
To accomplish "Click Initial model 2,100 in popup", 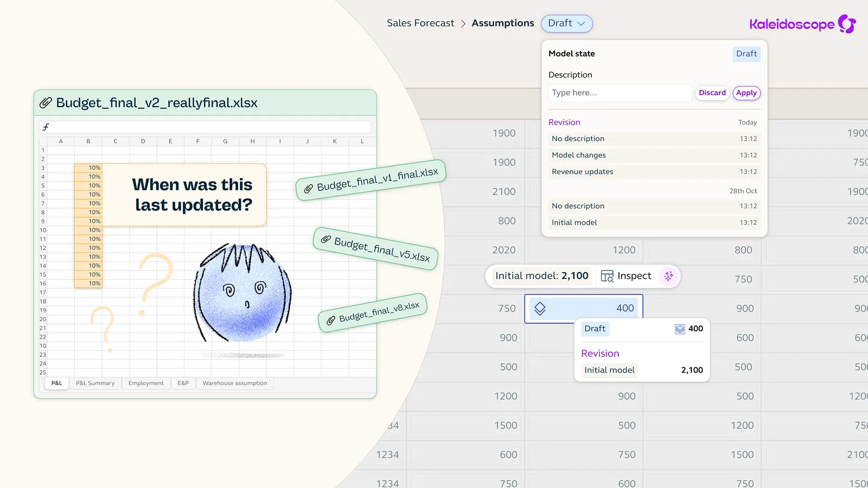I will [x=642, y=370].
